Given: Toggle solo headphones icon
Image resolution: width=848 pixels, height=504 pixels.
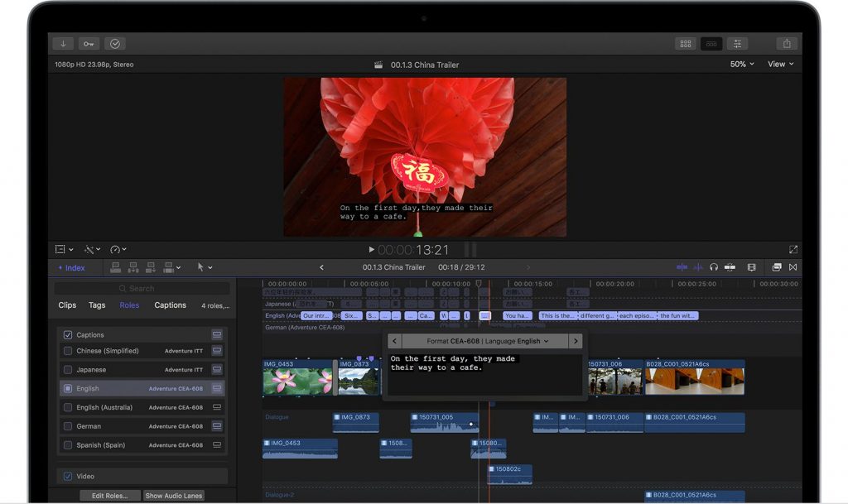Looking at the screenshot, I should (x=714, y=266).
